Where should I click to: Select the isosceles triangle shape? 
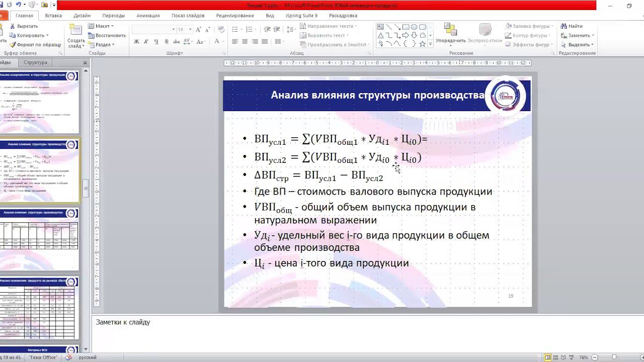coord(381,36)
